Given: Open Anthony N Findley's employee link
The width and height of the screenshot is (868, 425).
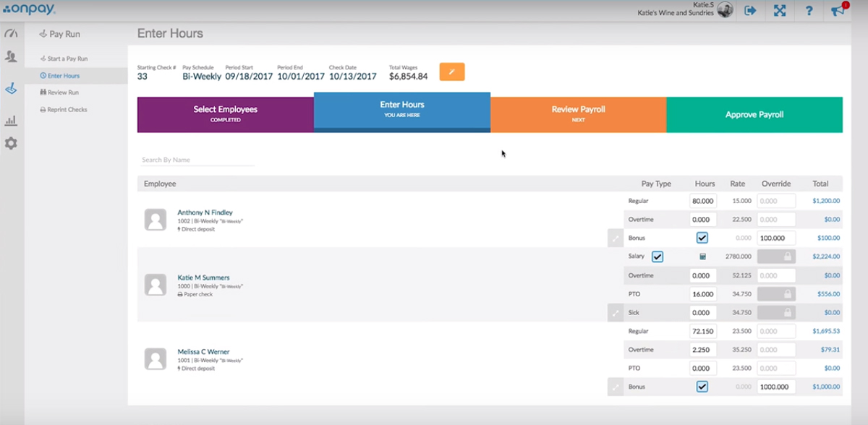Looking at the screenshot, I should 205,212.
